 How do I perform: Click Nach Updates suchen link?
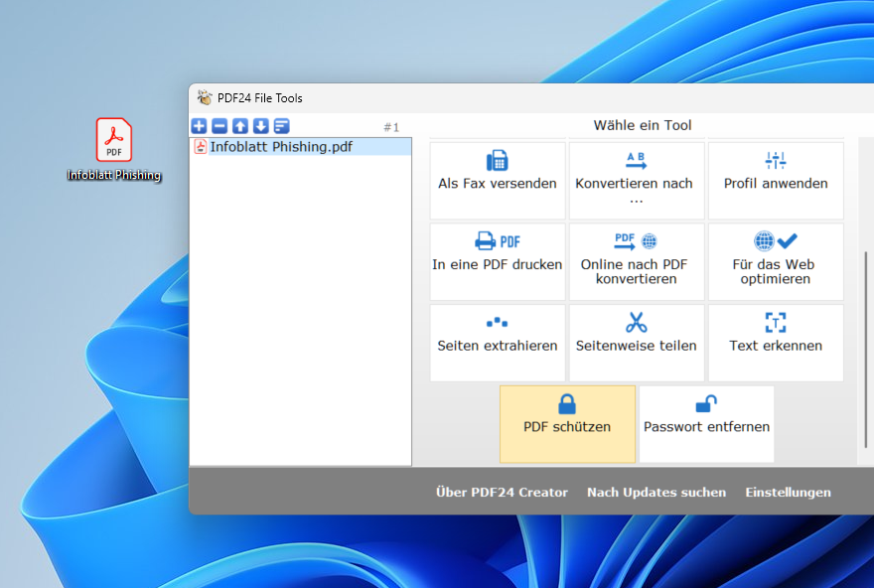656,492
